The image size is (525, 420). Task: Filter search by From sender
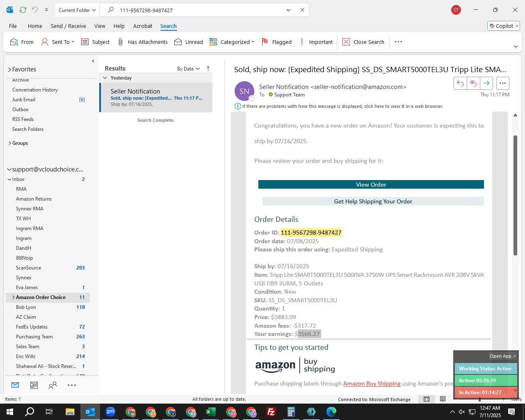[x=22, y=42]
